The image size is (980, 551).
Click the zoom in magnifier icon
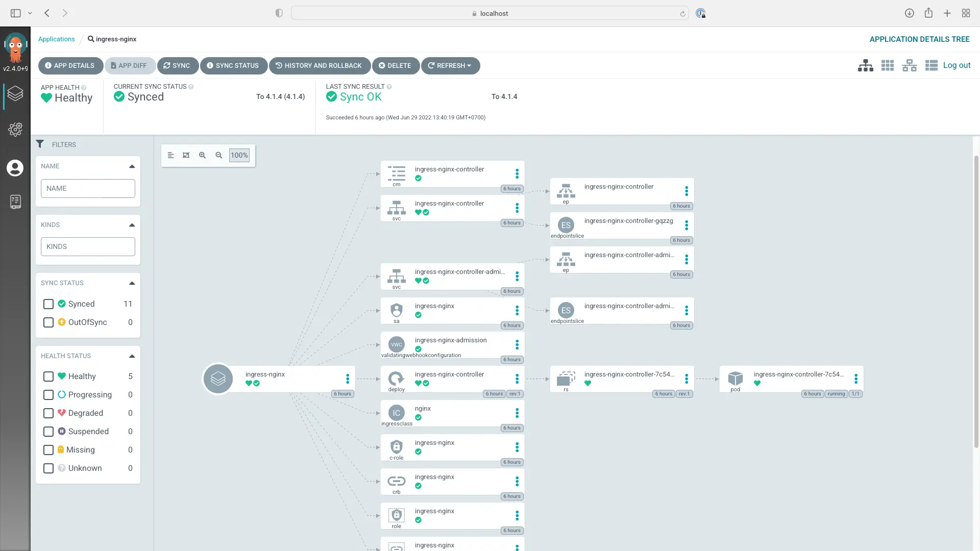coord(202,155)
